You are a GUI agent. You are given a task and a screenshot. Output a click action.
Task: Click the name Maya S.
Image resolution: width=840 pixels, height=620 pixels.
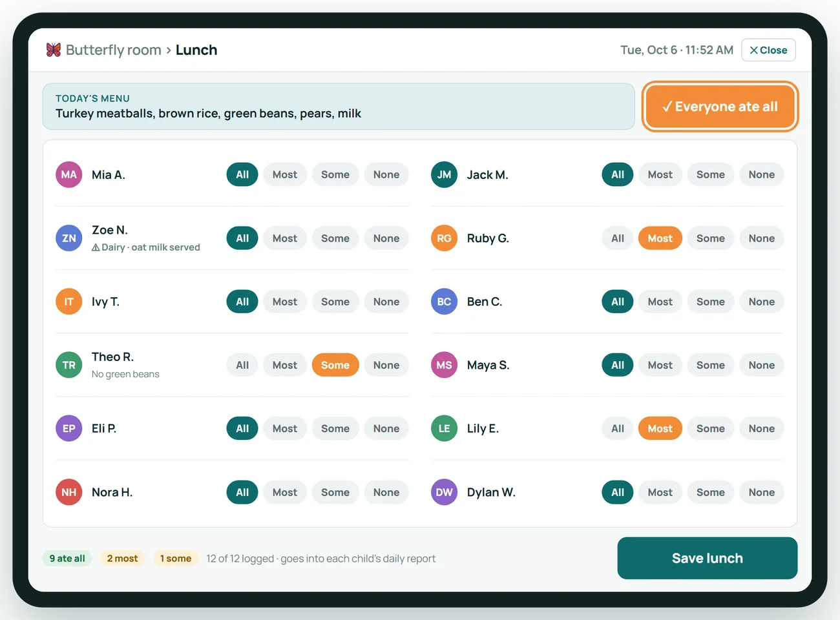488,365
